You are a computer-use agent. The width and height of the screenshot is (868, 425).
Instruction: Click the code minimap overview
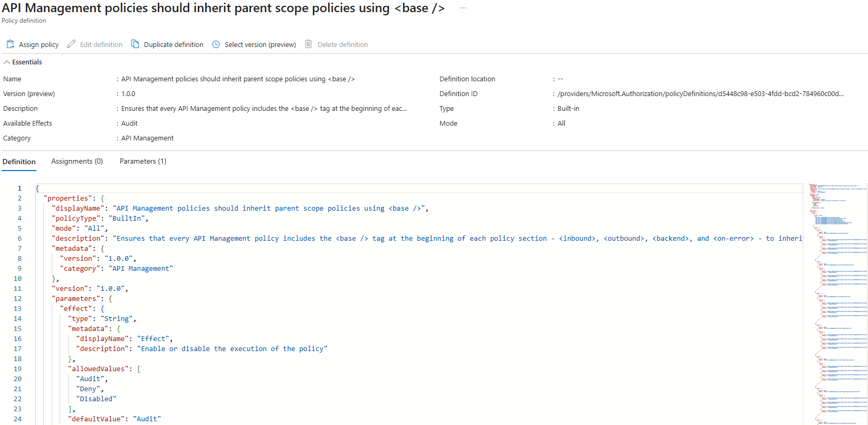[837, 304]
